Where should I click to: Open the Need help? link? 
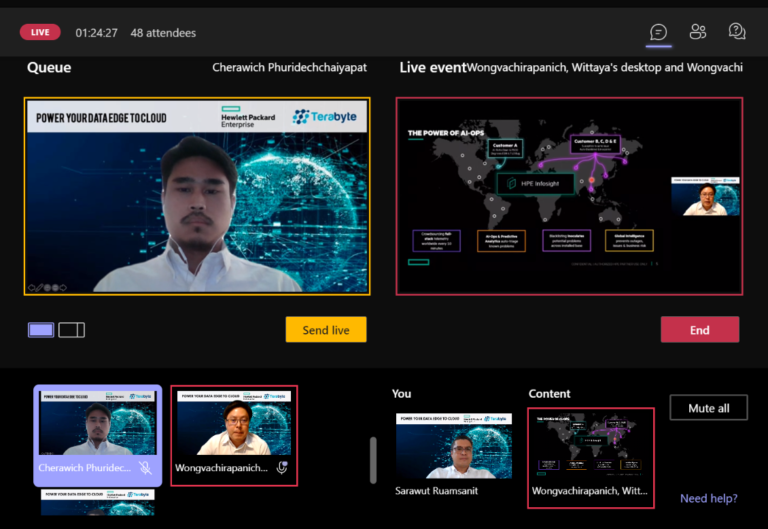[708, 498]
